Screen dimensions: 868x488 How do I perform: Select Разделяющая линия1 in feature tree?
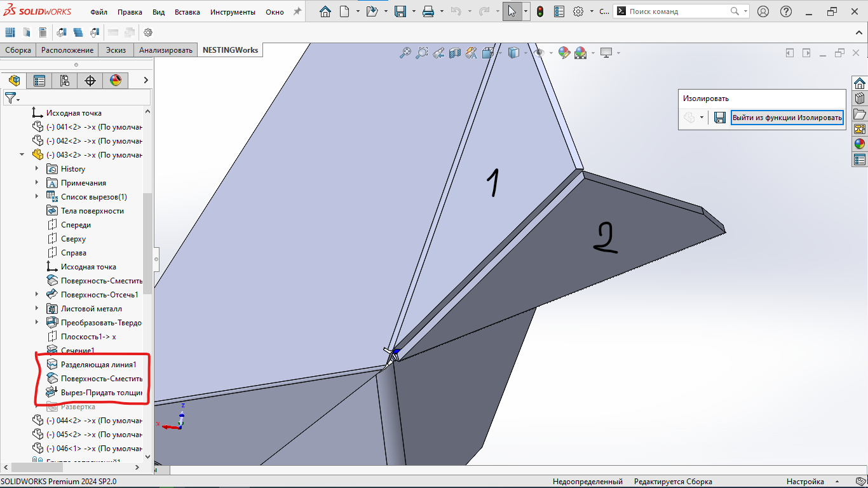(x=98, y=365)
